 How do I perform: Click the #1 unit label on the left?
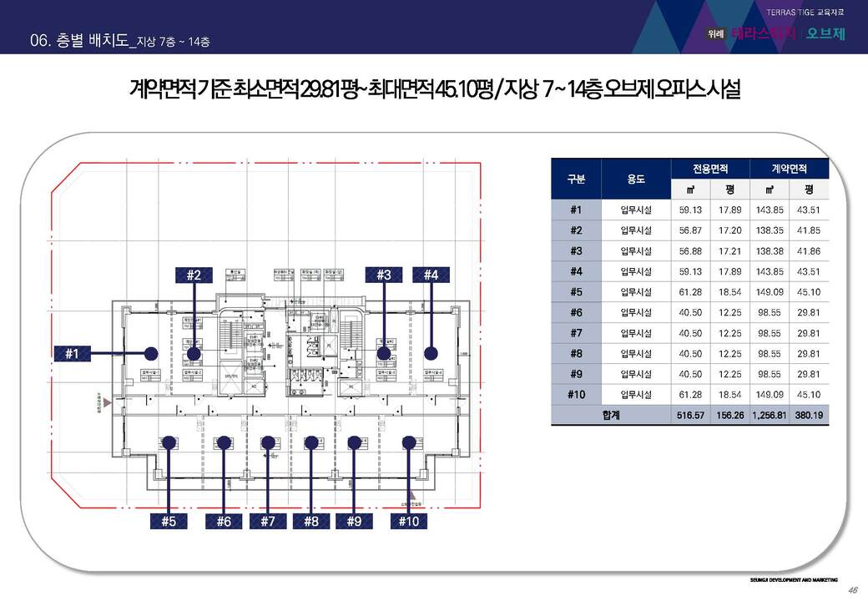[x=72, y=353]
